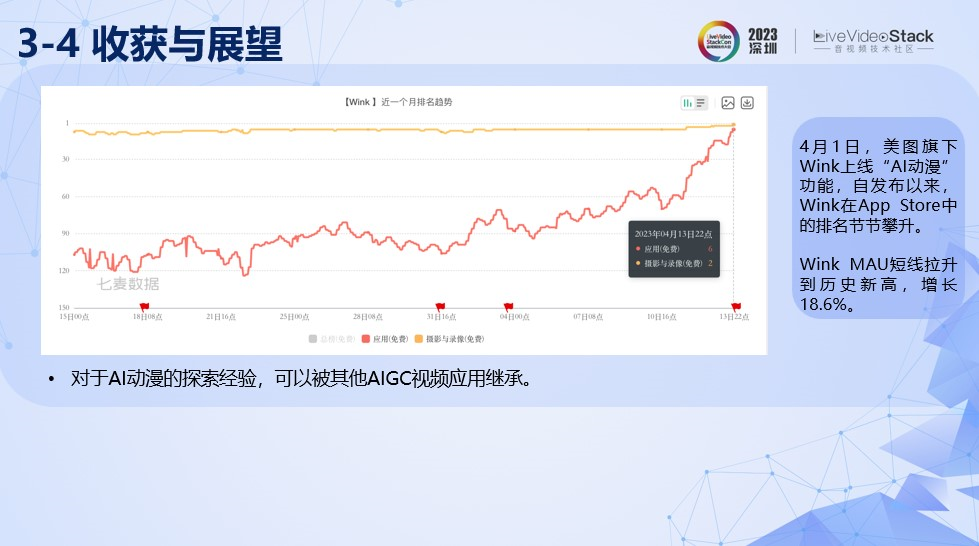The width and height of the screenshot is (979, 546).
Task: Click the Wink MAU 增长18.6% note
Action: point(878,284)
